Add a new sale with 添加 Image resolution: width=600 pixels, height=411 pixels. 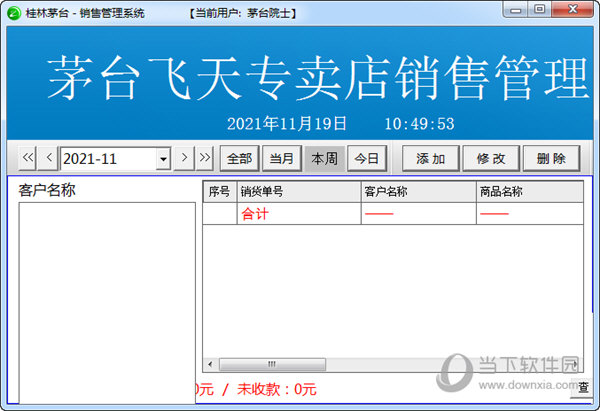pyautogui.click(x=430, y=158)
